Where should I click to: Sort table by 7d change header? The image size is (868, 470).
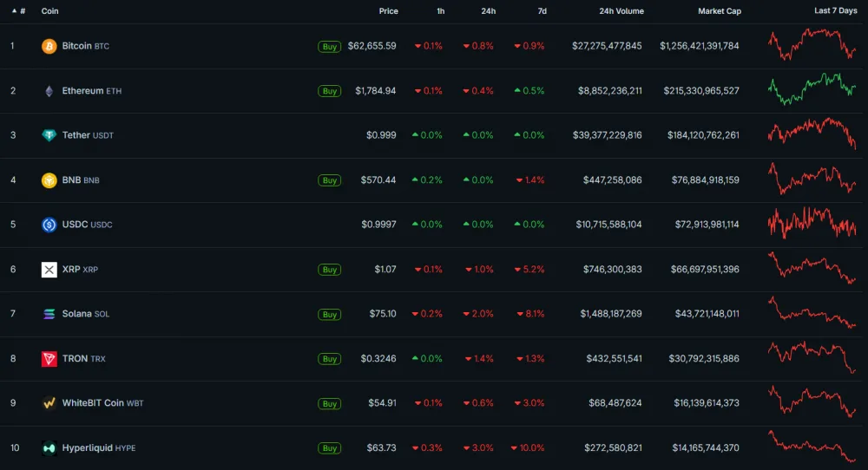pos(542,11)
